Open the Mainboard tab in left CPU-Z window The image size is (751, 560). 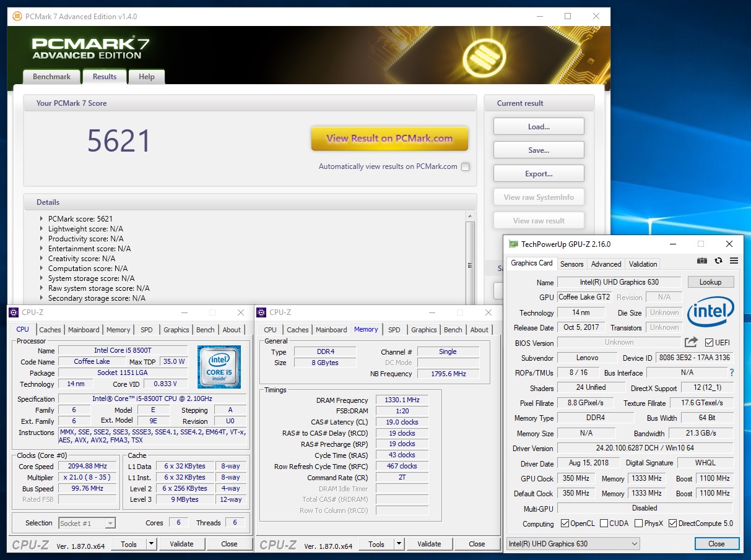(x=84, y=330)
